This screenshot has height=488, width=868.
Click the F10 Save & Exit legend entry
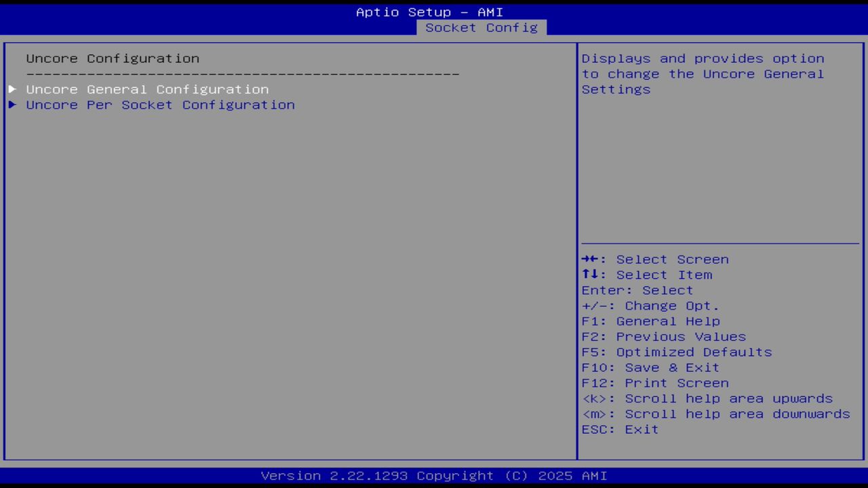[x=650, y=367]
